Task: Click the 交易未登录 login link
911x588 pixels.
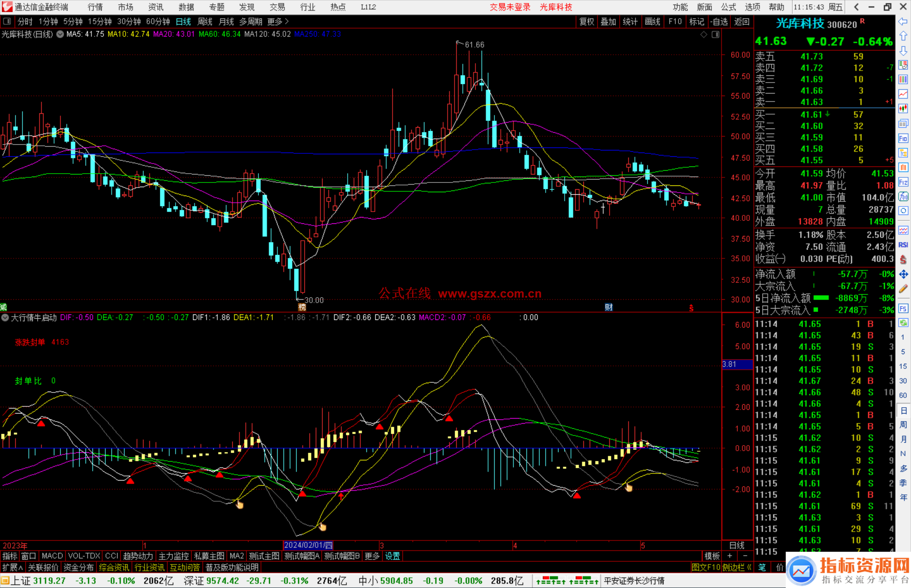Action: pos(510,7)
